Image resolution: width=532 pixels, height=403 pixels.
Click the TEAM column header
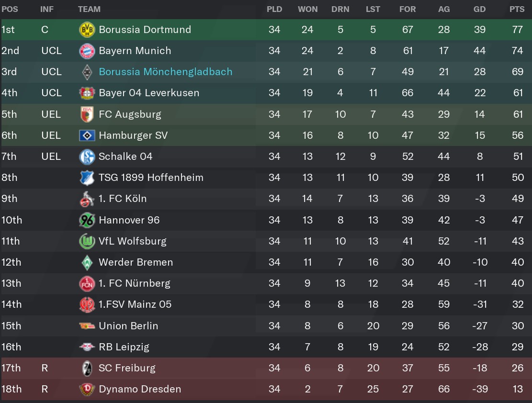pyautogui.click(x=89, y=9)
